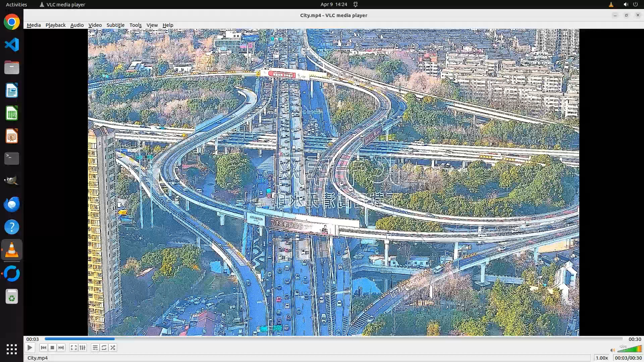
Task: Open Thunderbird from the dock
Action: 12,204
